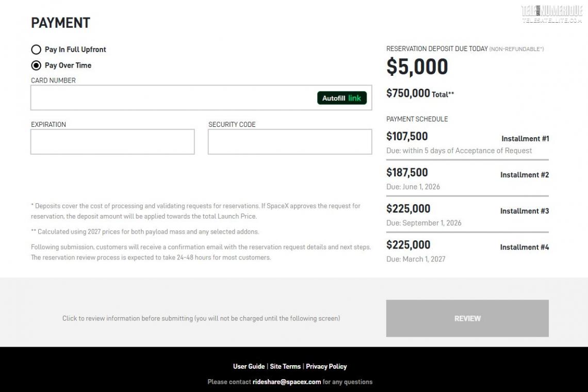
Task: Click Installment #3 label
Action: 524,211
